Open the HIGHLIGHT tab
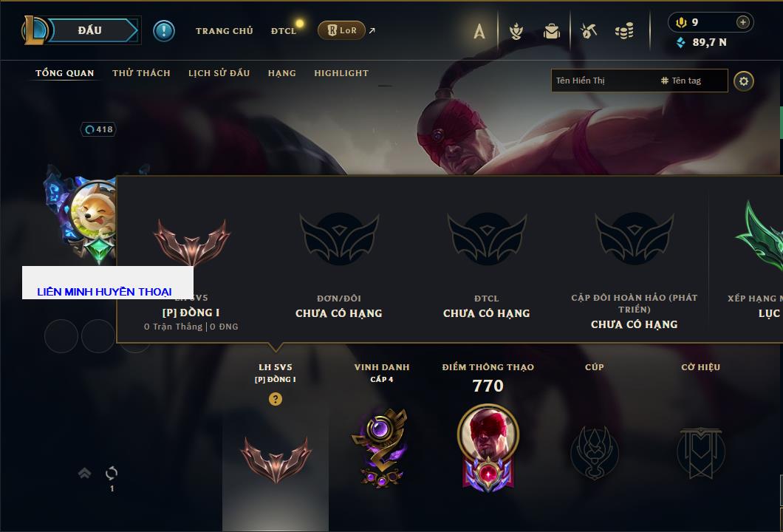783x532 pixels. click(x=341, y=73)
